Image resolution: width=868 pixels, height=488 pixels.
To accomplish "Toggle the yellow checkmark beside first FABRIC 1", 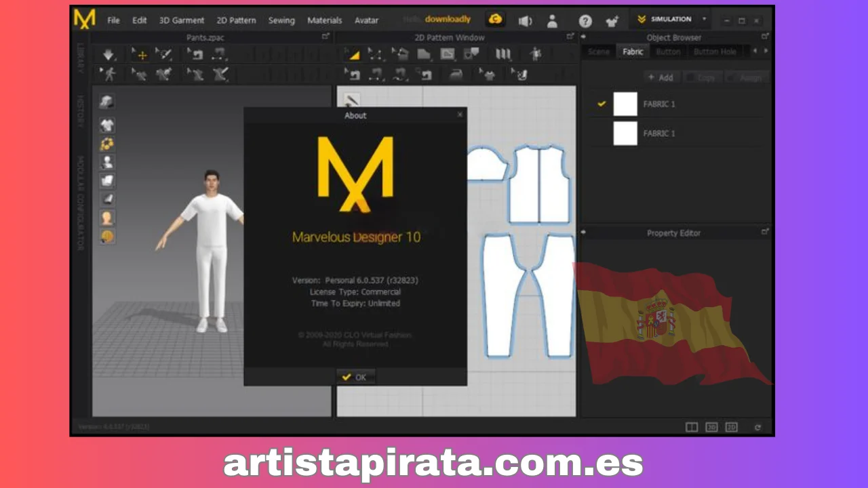I will pyautogui.click(x=601, y=104).
